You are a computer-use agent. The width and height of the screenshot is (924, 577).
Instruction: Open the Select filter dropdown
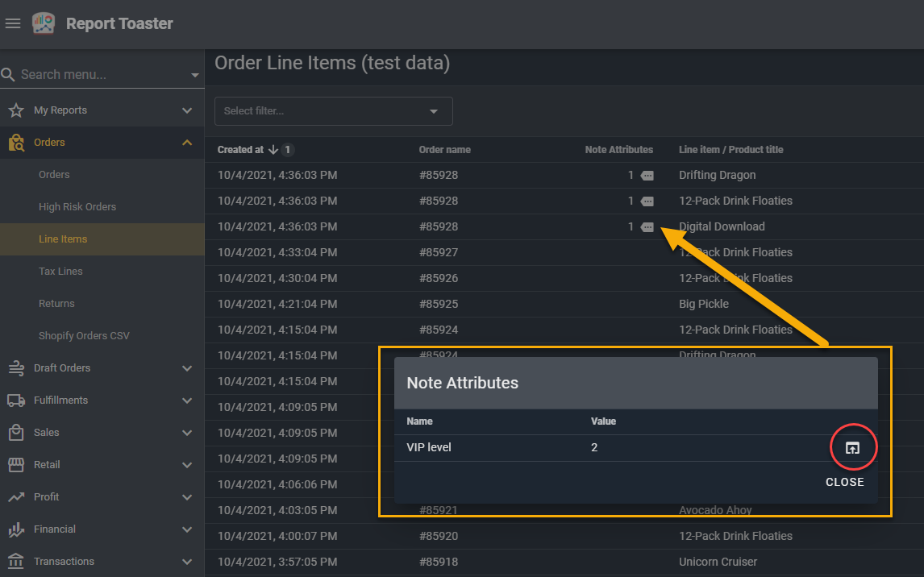coord(333,111)
